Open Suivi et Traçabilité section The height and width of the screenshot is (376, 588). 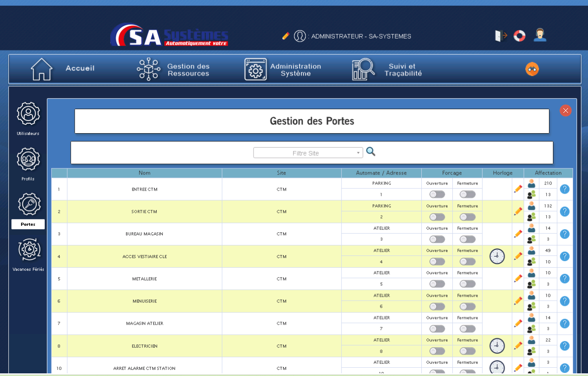coord(387,70)
